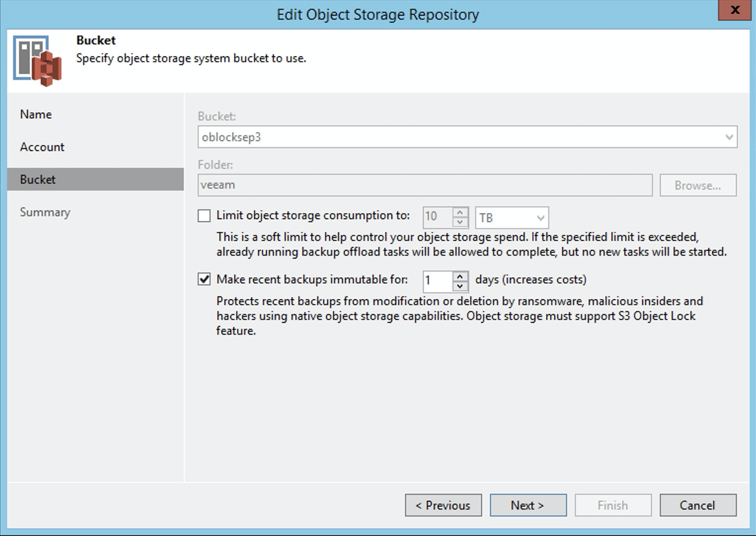Click inside the immutability days field
756x536 pixels.
coord(437,280)
